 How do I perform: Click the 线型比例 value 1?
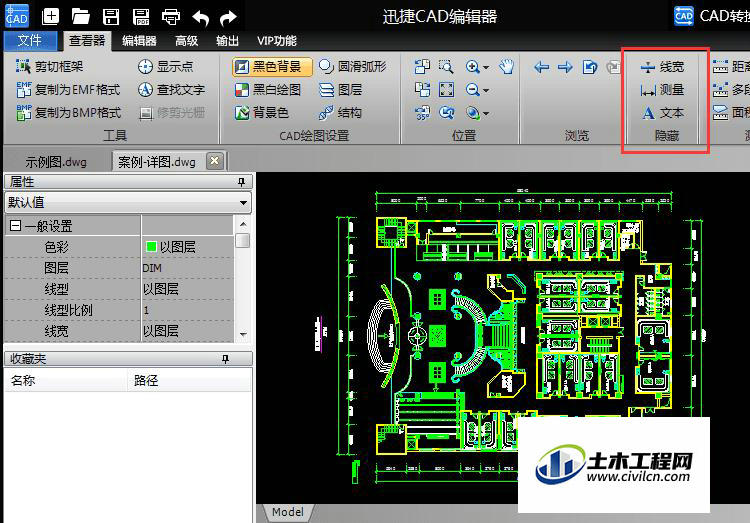tap(188, 310)
